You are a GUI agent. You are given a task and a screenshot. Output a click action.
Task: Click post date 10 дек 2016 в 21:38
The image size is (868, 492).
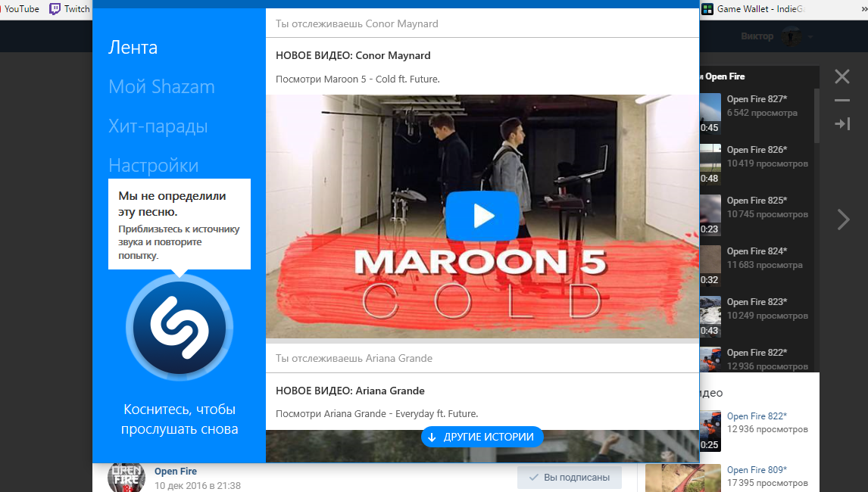[198, 485]
